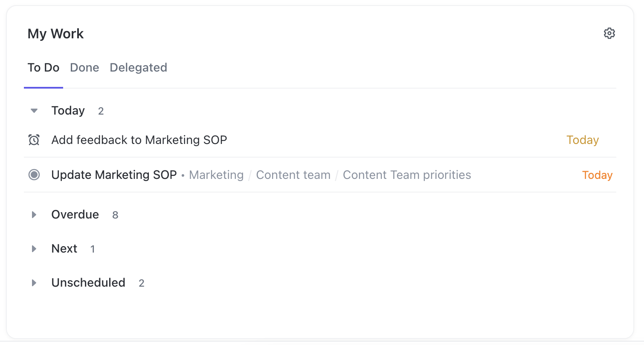Go to the Content team breadcrumb
Viewport: 644px width, 345px height.
[293, 175]
